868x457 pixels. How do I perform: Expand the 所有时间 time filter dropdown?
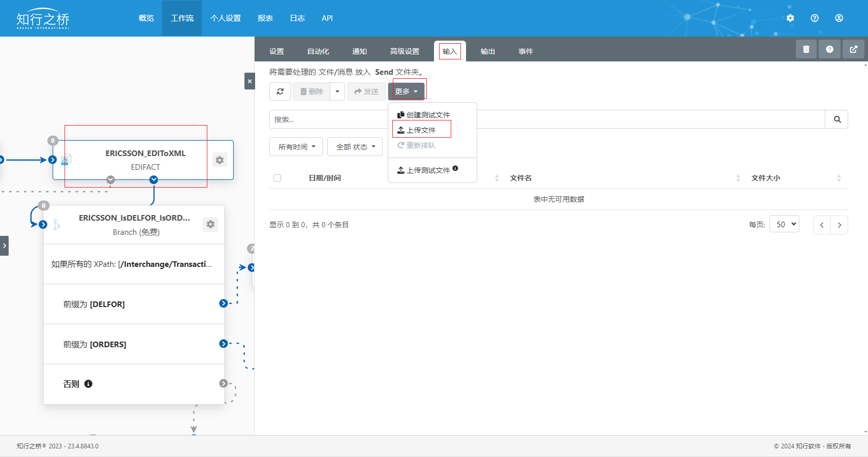point(296,147)
